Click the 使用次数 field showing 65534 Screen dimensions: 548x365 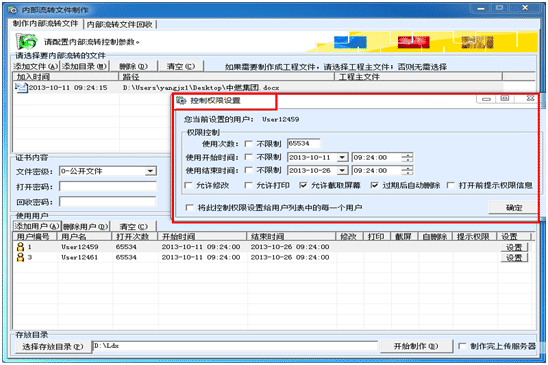coord(303,143)
